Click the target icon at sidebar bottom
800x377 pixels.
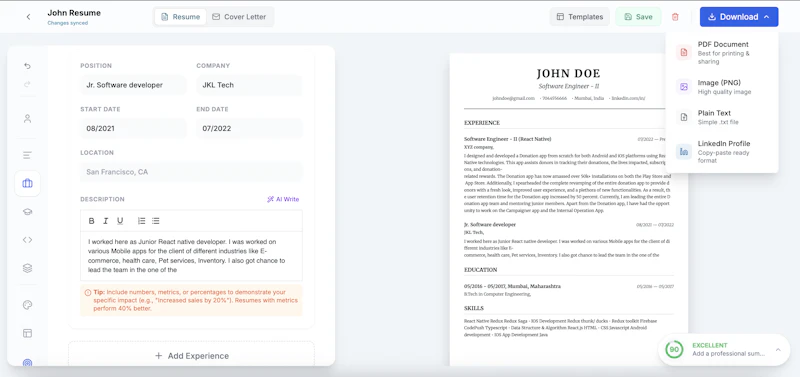point(28,363)
